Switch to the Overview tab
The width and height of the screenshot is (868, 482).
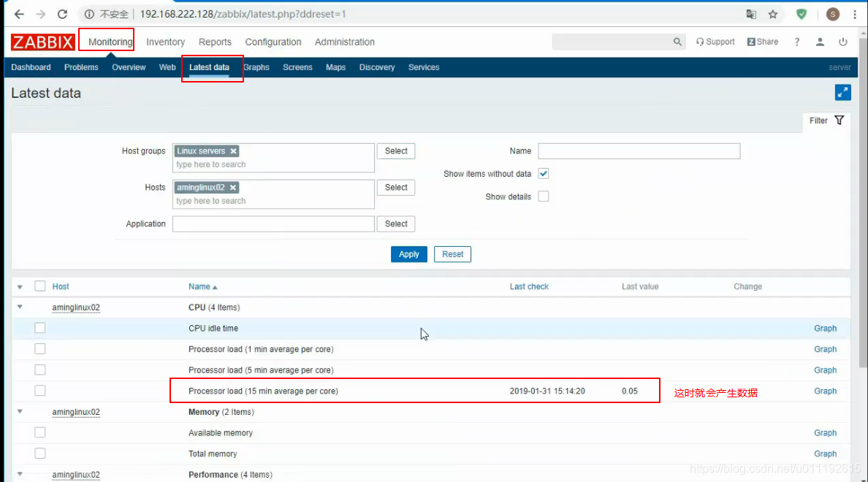tap(129, 67)
